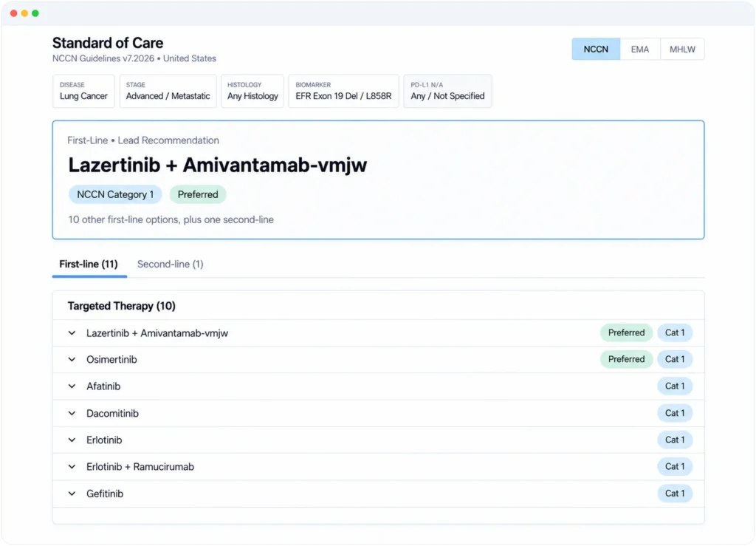Click the Preferred badge on Lazertinib row
756x546 pixels.
[626, 332]
